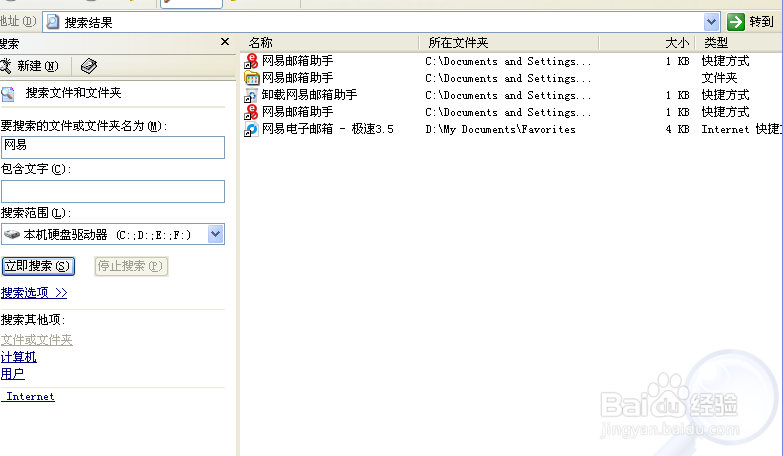Click the search companion book icon
Image resolution: width=783 pixels, height=456 pixels.
(x=88, y=66)
